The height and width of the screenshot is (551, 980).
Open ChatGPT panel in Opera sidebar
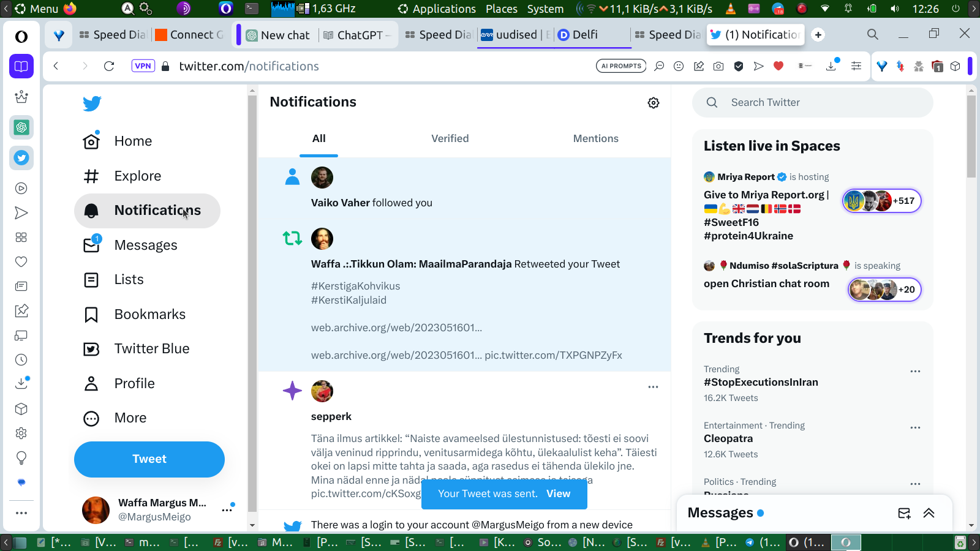[21, 127]
